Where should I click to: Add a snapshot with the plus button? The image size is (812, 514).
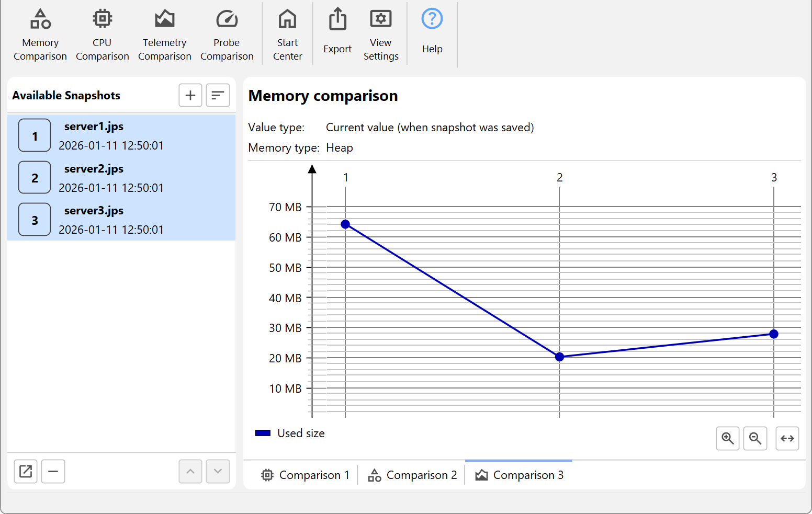coord(190,95)
